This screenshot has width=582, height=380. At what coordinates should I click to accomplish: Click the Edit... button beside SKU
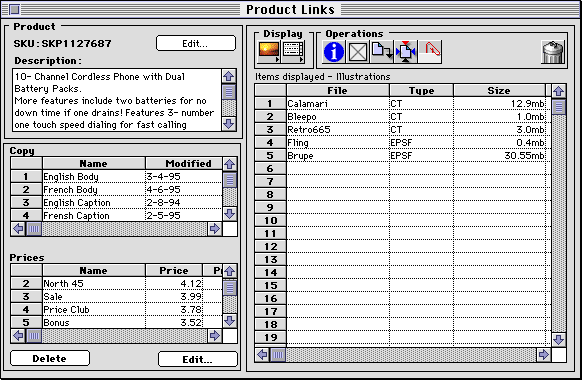point(196,43)
